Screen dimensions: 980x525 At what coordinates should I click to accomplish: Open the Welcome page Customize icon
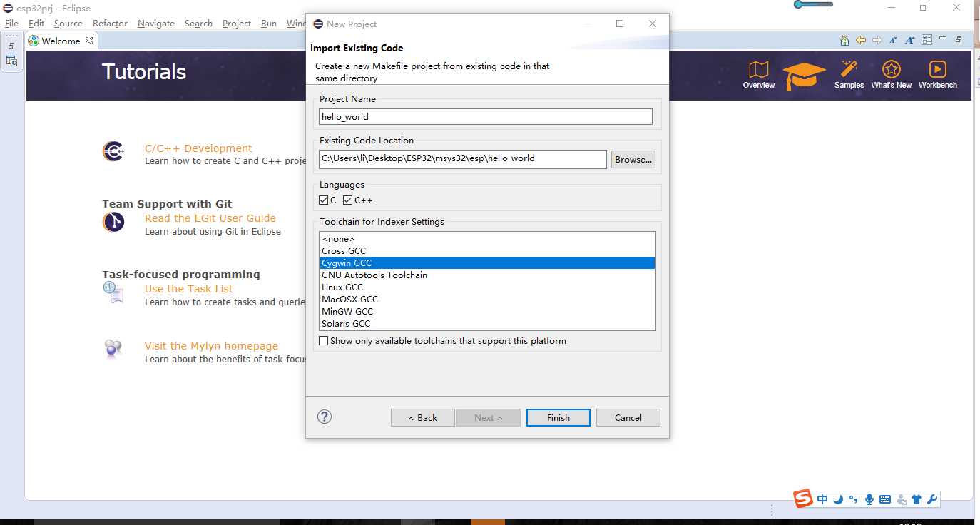pos(927,40)
